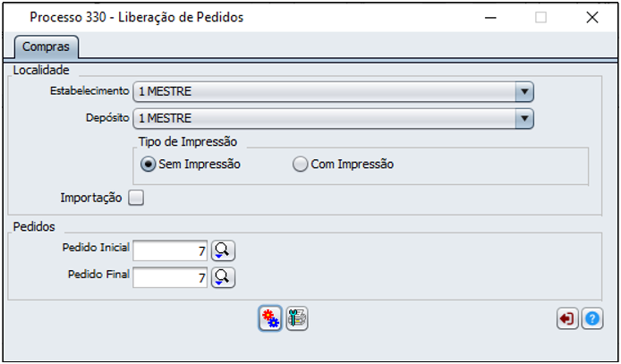Focus the Pedido Final number field

tap(170, 277)
